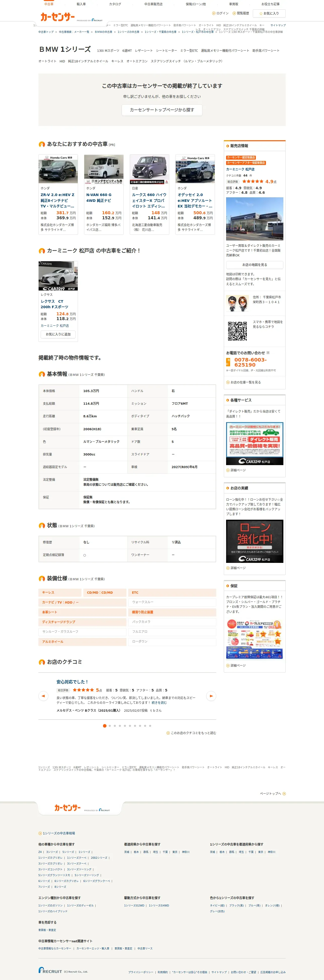This screenshot has width=324, height=980.
Task: Click the RECRUIT logo at page bottom
Action: pos(50,970)
